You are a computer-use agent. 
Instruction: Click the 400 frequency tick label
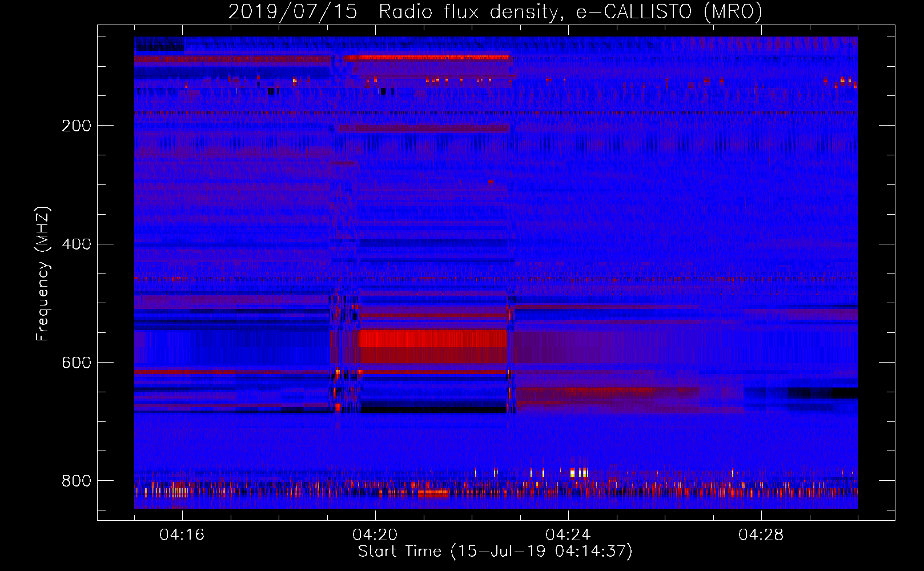click(x=77, y=244)
